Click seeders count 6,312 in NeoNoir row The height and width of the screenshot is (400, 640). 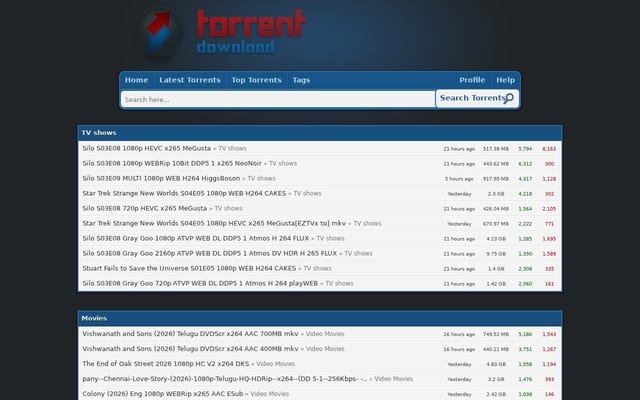click(x=525, y=164)
